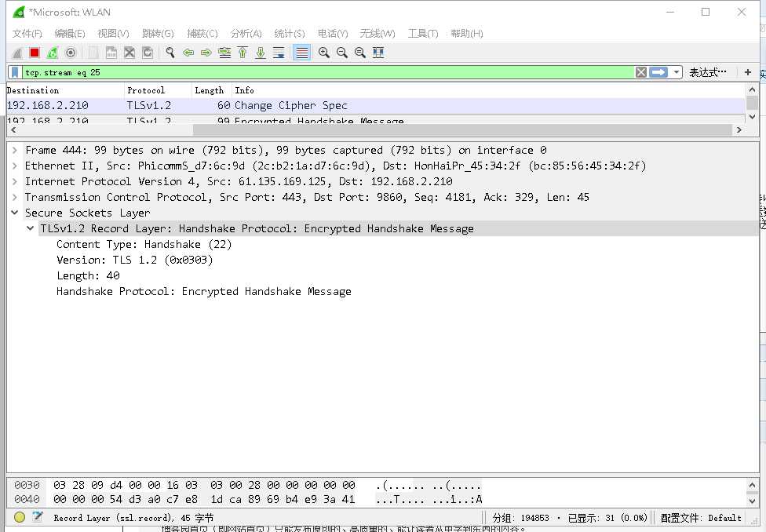Click hex pane scroll up arrow
The width and height of the screenshot is (766, 532).
752,485
